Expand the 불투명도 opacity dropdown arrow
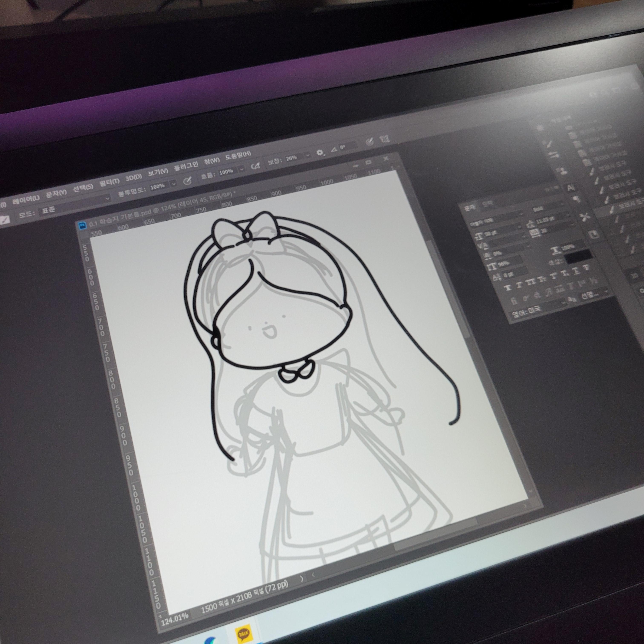 (173, 184)
